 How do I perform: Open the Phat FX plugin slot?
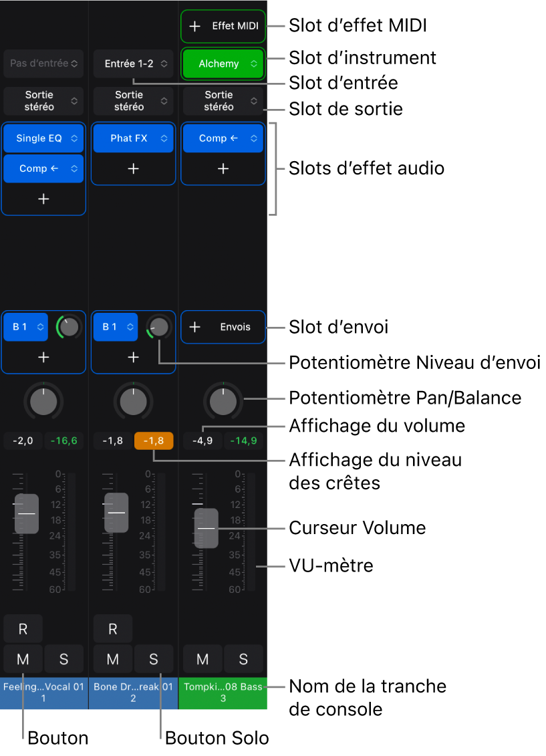click(x=133, y=138)
